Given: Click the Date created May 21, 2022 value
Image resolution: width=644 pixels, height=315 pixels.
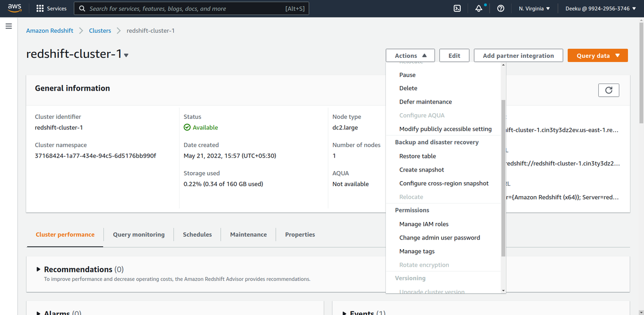Looking at the screenshot, I should click(x=230, y=155).
